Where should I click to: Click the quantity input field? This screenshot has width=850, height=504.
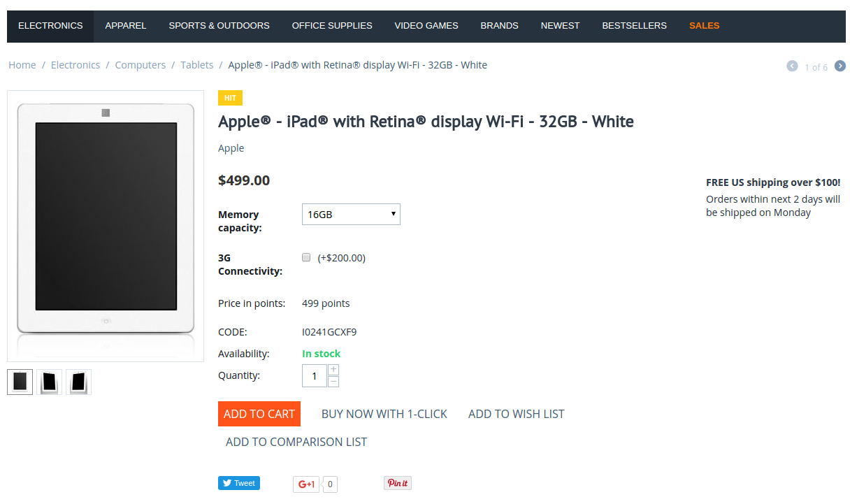[x=315, y=375]
